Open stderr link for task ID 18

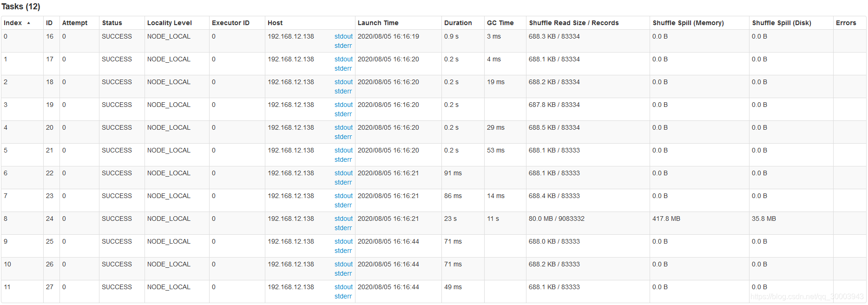(x=343, y=91)
